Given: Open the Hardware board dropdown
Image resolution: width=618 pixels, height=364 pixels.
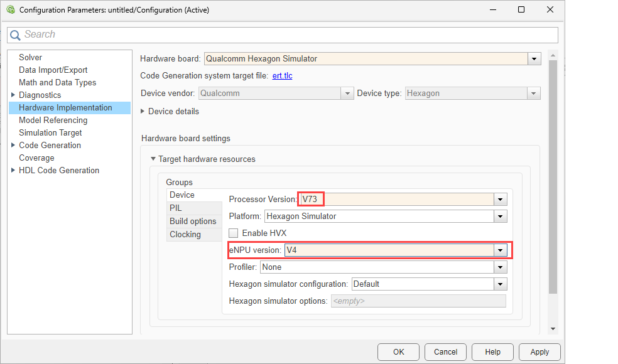Looking at the screenshot, I should coord(534,59).
